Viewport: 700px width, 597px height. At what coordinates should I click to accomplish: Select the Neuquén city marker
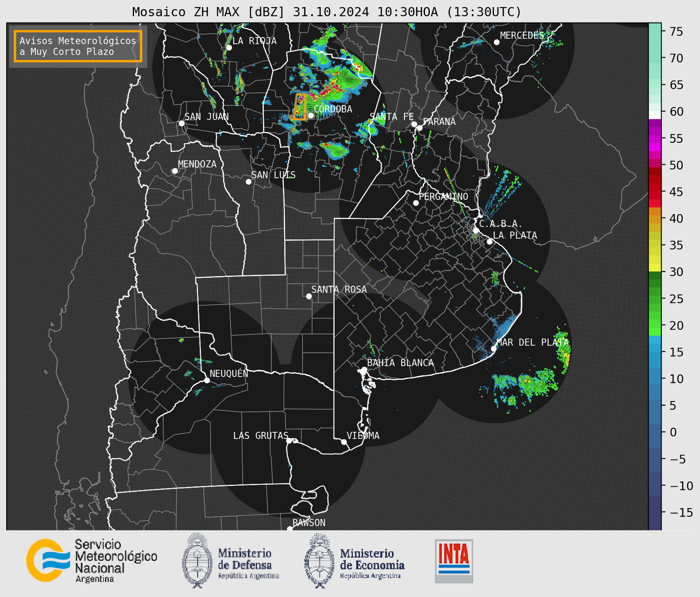click(x=207, y=380)
